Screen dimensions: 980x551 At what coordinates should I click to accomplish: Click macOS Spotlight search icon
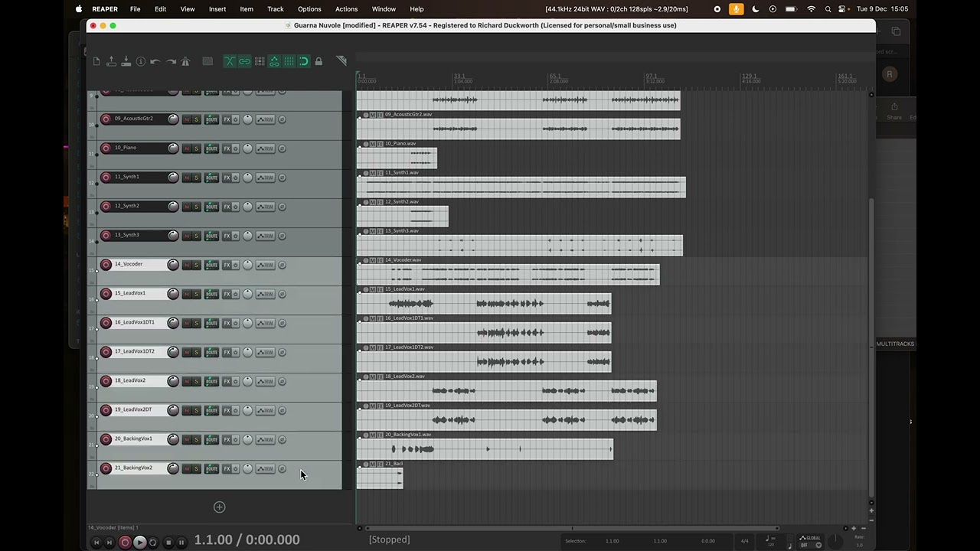coord(828,9)
